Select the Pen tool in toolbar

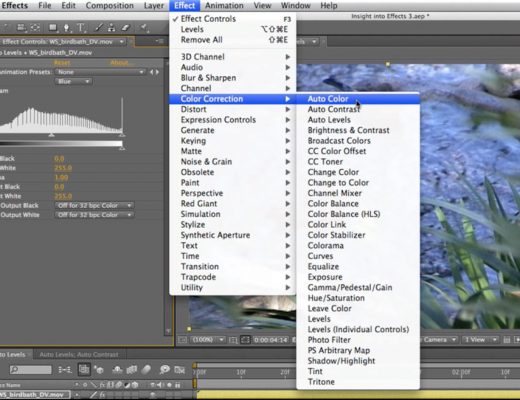tap(66, 28)
